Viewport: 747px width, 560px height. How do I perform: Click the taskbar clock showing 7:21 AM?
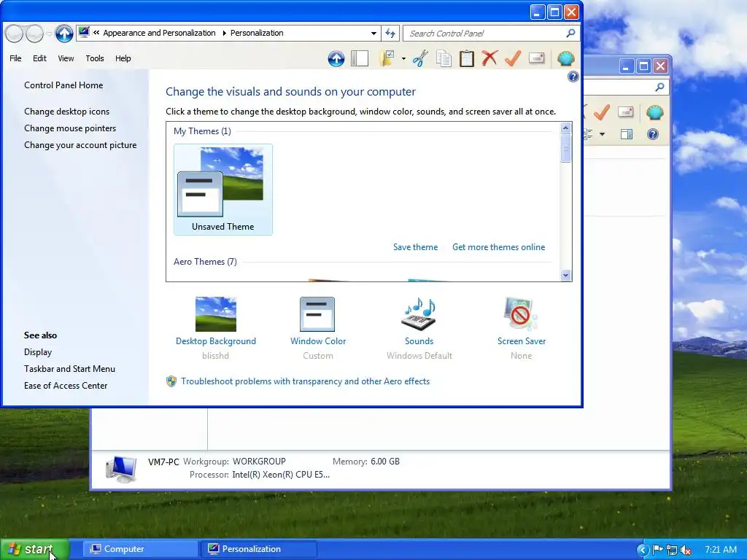pos(720,550)
